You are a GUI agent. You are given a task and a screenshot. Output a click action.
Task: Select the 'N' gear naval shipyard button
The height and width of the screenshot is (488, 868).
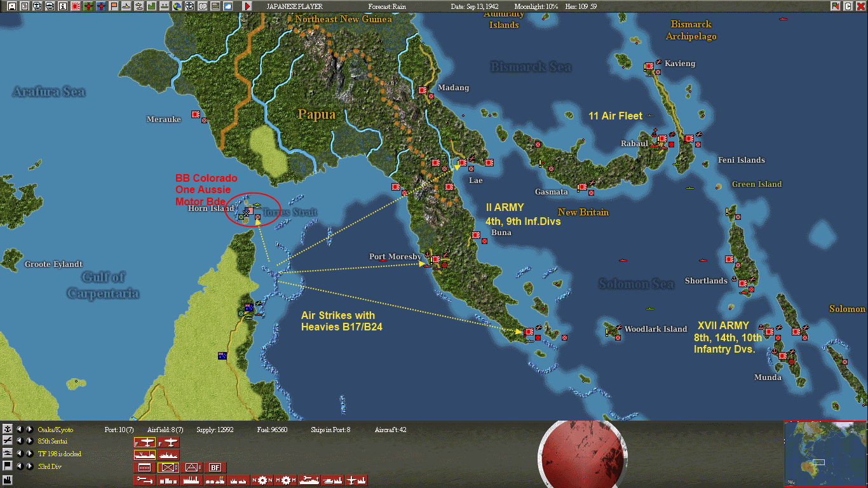(x=261, y=480)
